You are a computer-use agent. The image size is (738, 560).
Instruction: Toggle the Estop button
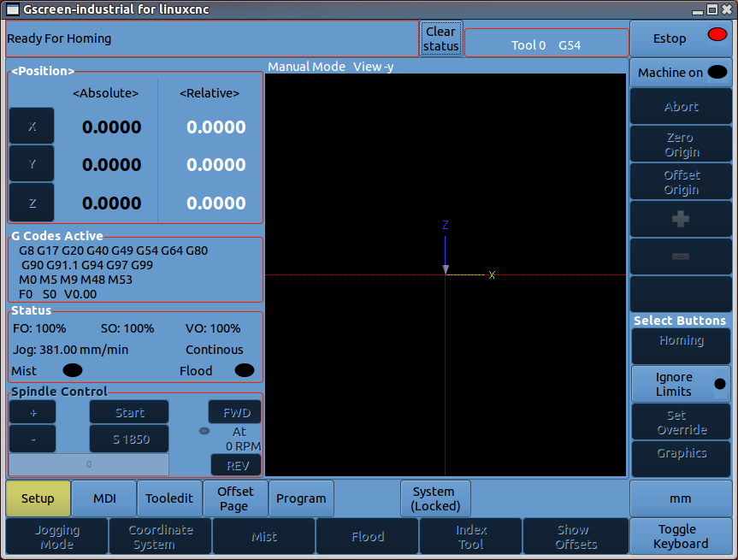click(680, 38)
